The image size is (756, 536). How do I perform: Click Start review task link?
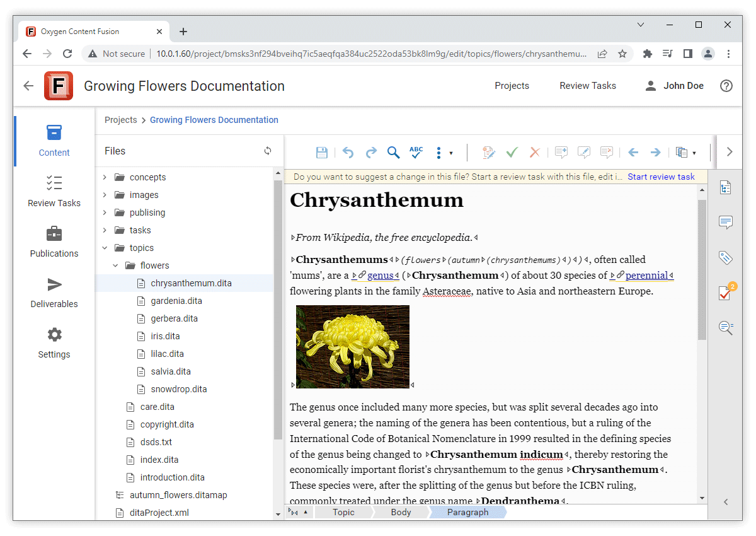pyautogui.click(x=661, y=177)
